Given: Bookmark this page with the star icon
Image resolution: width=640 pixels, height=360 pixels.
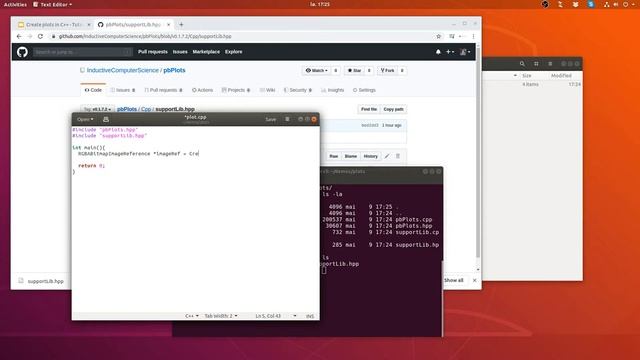Looking at the screenshot, I should (439, 36).
